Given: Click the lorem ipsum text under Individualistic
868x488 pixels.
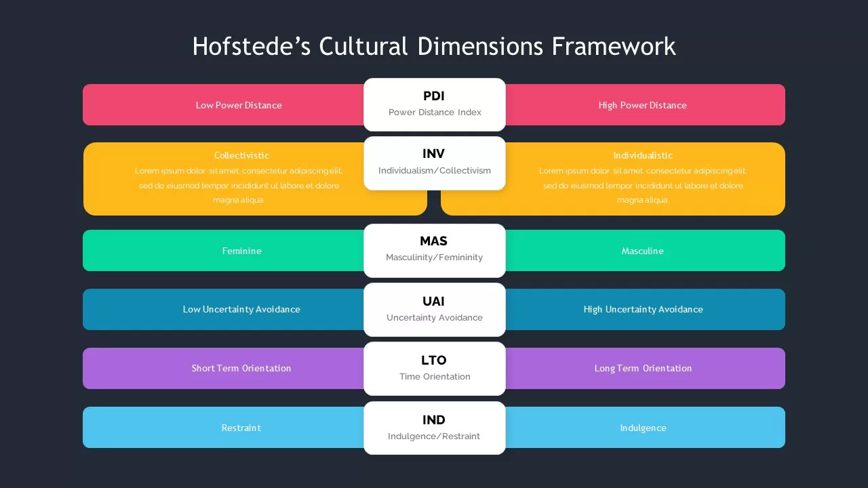Looking at the screenshot, I should point(643,185).
